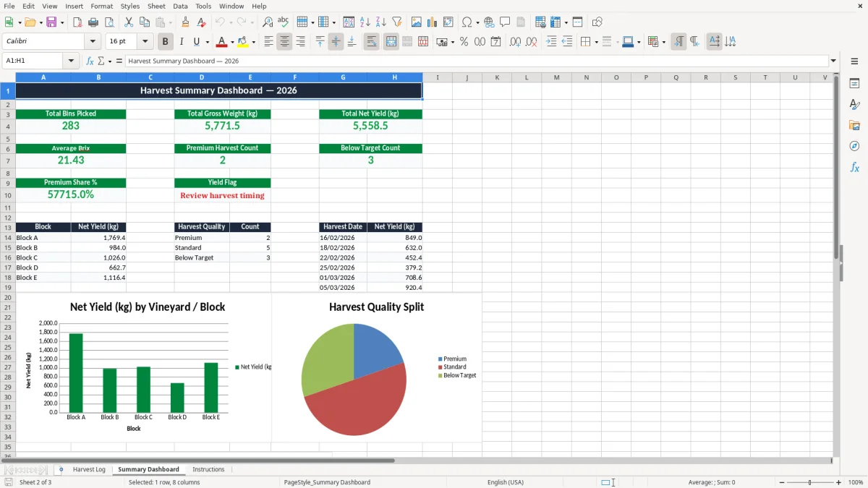
Task: Click the yellow Background Color swatch
Action: coord(242,42)
